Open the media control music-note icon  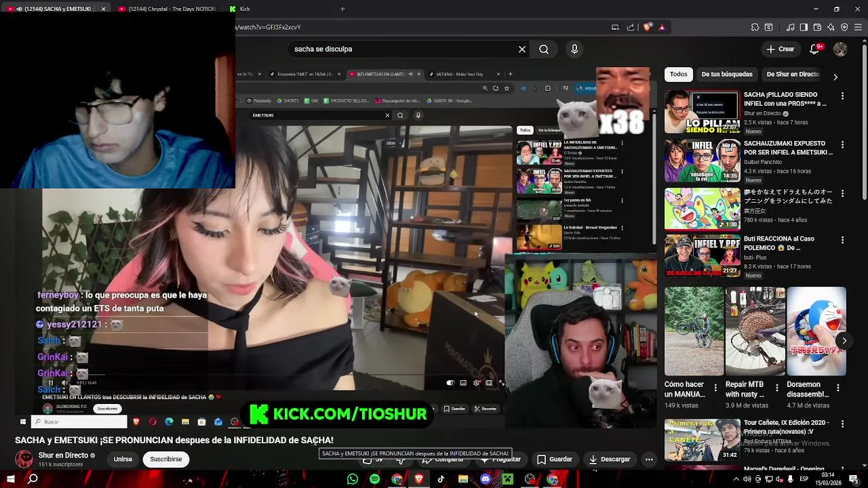(791, 27)
